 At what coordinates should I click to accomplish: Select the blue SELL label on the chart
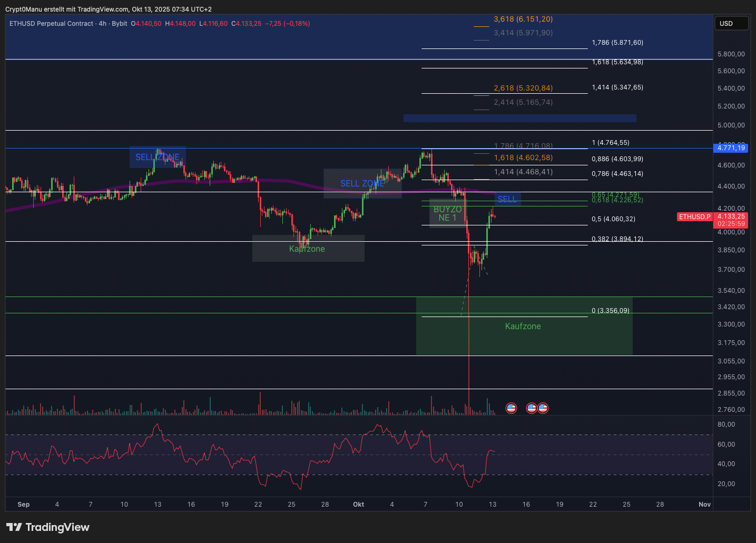(507, 199)
